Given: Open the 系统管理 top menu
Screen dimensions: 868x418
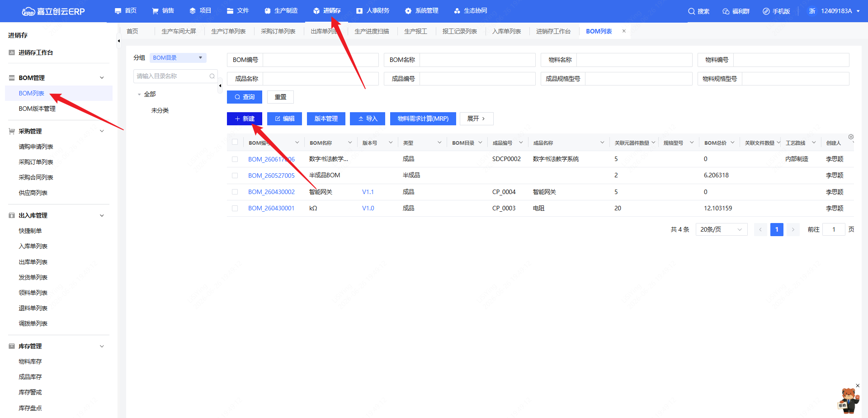Looking at the screenshot, I should click(x=422, y=11).
